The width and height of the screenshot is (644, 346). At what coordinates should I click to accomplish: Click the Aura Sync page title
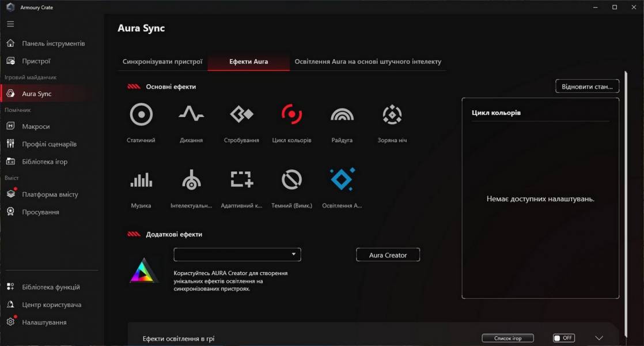tap(141, 28)
